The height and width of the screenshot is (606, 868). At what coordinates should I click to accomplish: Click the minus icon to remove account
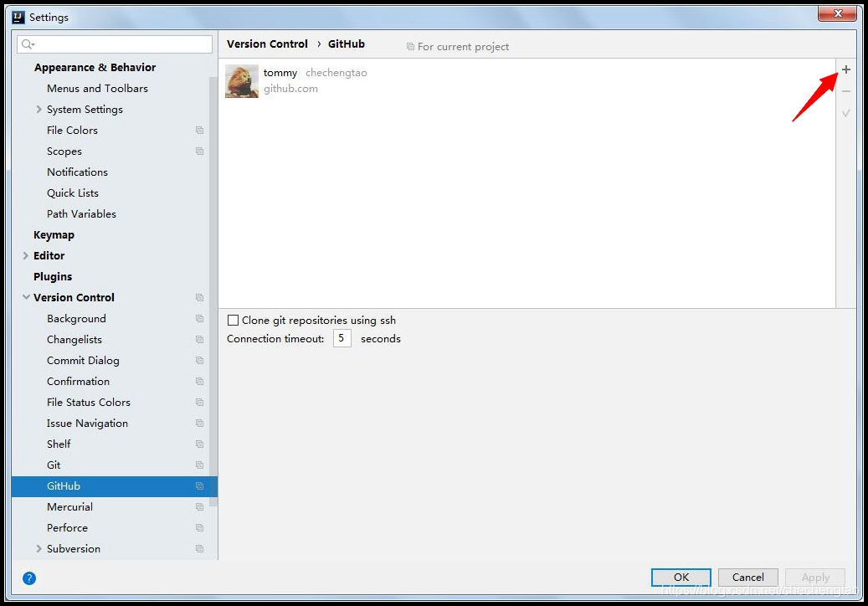point(845,91)
